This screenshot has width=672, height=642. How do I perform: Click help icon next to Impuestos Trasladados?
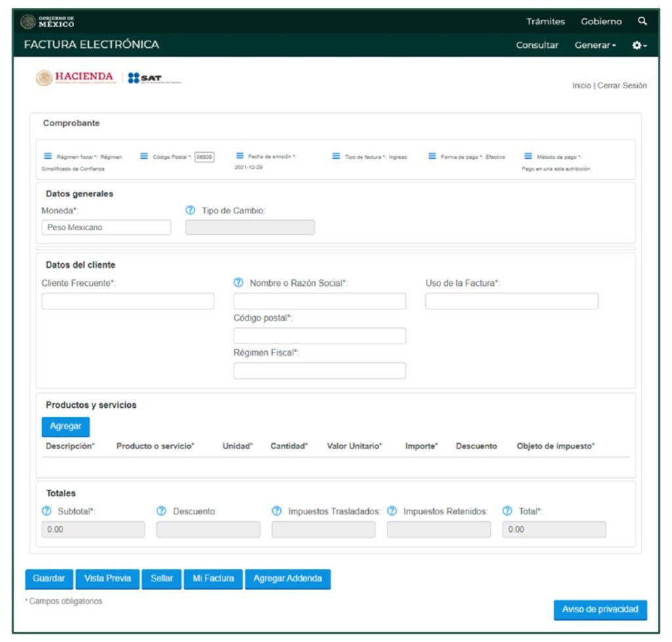[x=277, y=511]
